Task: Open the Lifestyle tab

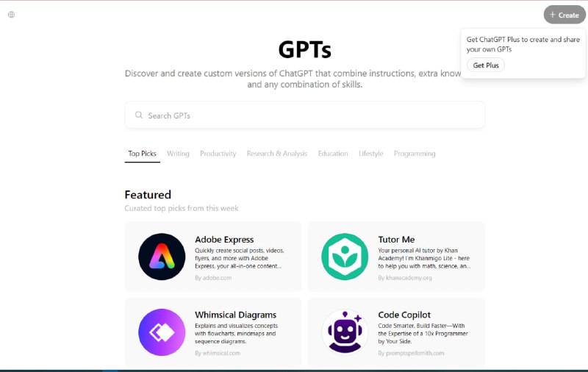Action: click(x=370, y=154)
